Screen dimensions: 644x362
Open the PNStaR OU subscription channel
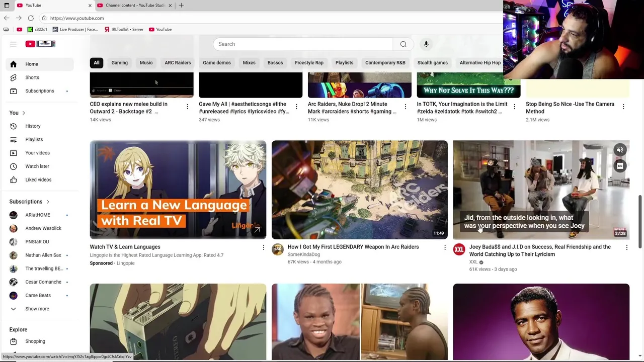(x=40, y=242)
